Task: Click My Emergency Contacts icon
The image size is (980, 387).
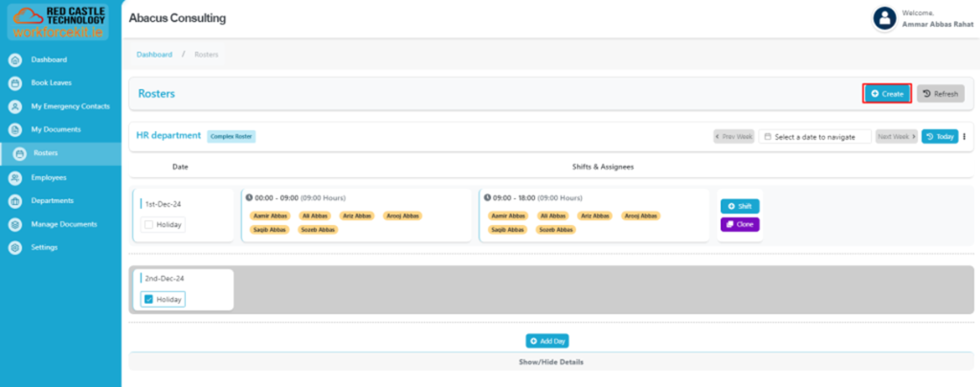Action: (15, 106)
